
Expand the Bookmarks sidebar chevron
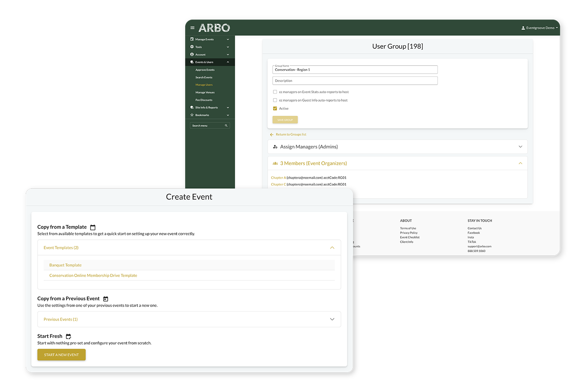click(x=228, y=115)
